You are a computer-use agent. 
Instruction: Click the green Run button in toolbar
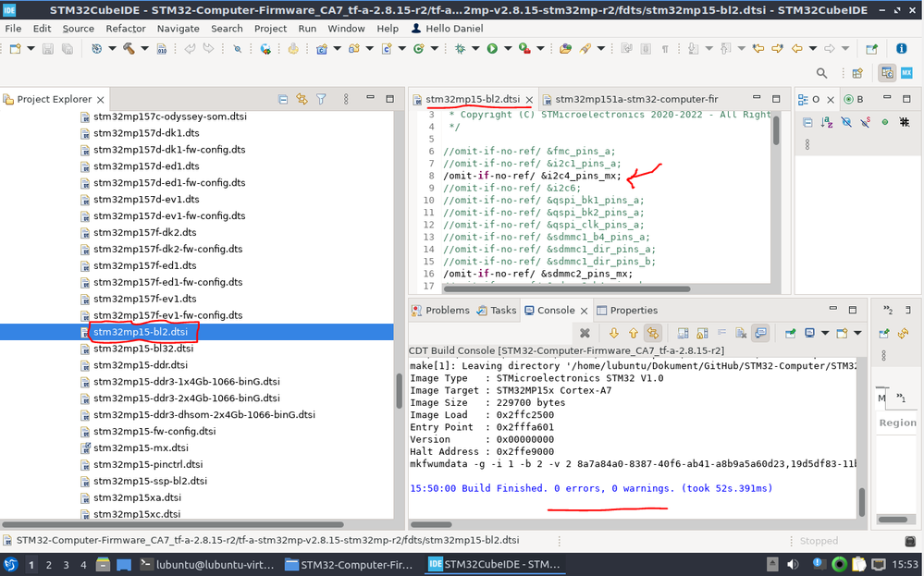(x=492, y=49)
